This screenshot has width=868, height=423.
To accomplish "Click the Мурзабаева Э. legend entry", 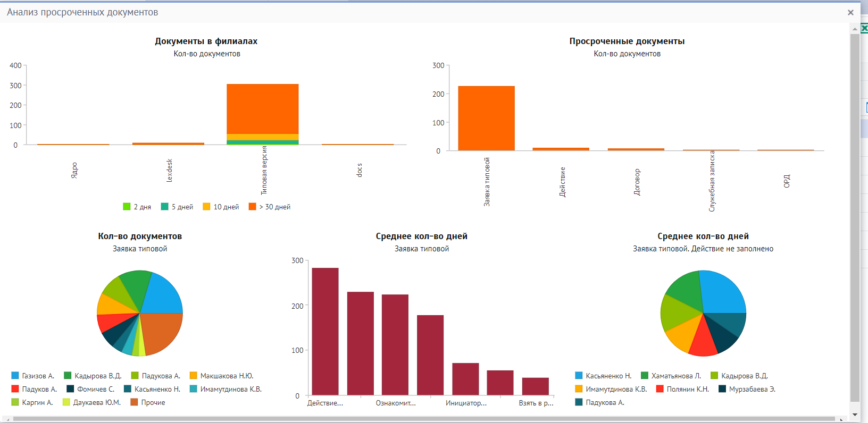I will pyautogui.click(x=747, y=389).
